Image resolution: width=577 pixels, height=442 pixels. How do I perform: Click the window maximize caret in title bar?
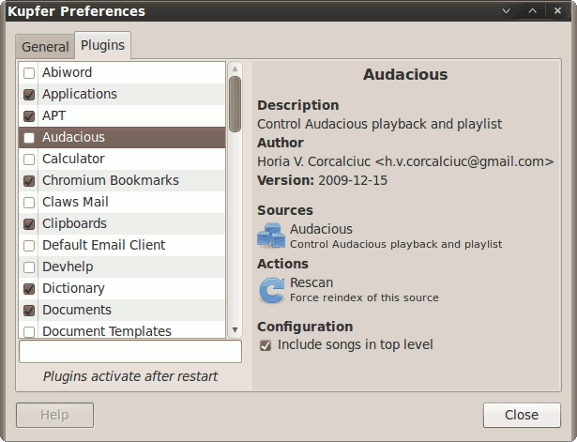point(532,11)
